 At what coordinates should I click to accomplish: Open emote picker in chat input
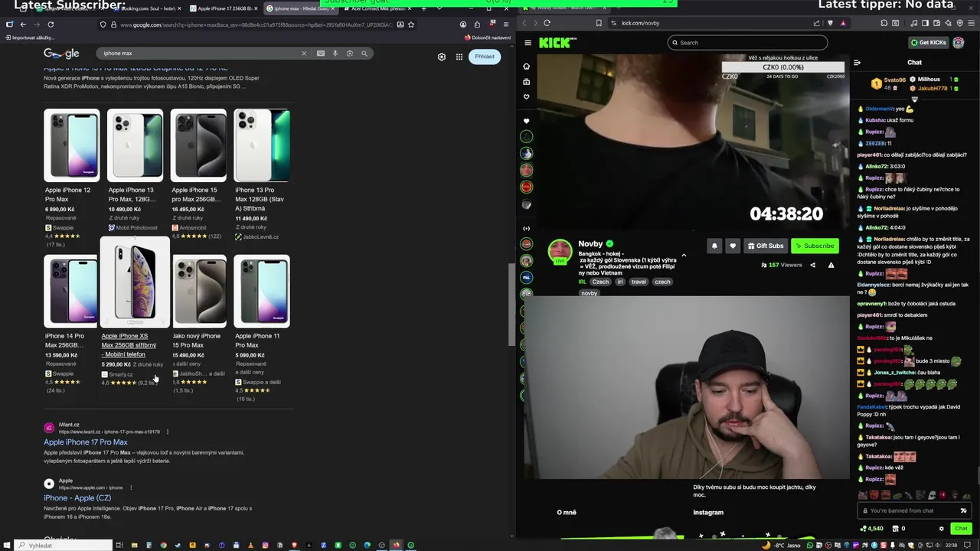[x=963, y=510]
